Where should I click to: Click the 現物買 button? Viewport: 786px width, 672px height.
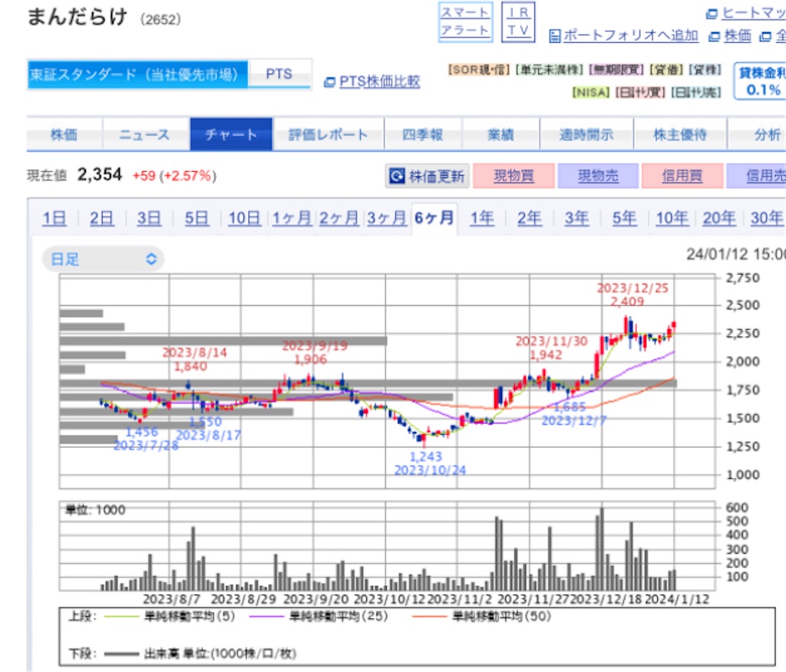pos(514,176)
